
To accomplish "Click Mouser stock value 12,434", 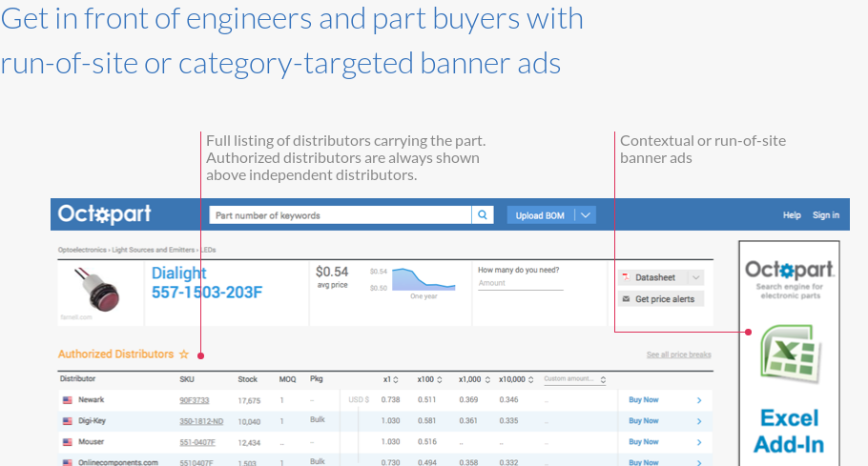I will tap(249, 443).
